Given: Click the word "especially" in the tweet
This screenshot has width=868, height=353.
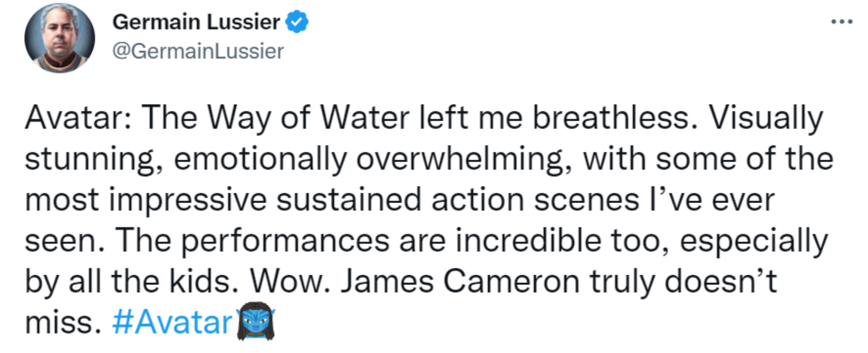Looking at the screenshot, I should click(754, 241).
